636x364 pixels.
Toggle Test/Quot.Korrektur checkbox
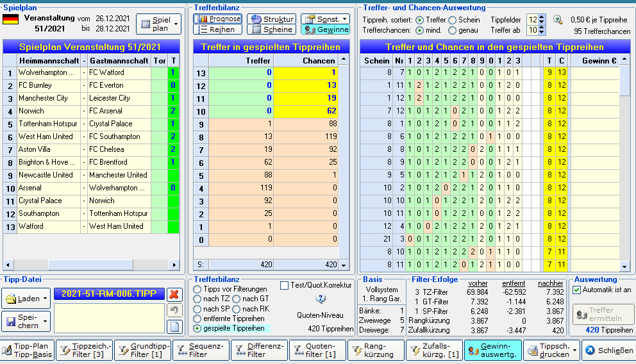click(x=284, y=285)
